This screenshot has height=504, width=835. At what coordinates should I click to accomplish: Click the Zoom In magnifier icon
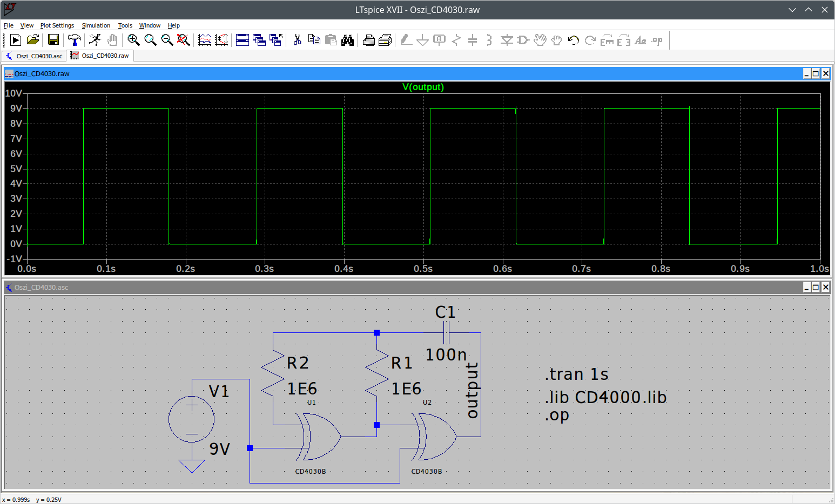click(133, 40)
